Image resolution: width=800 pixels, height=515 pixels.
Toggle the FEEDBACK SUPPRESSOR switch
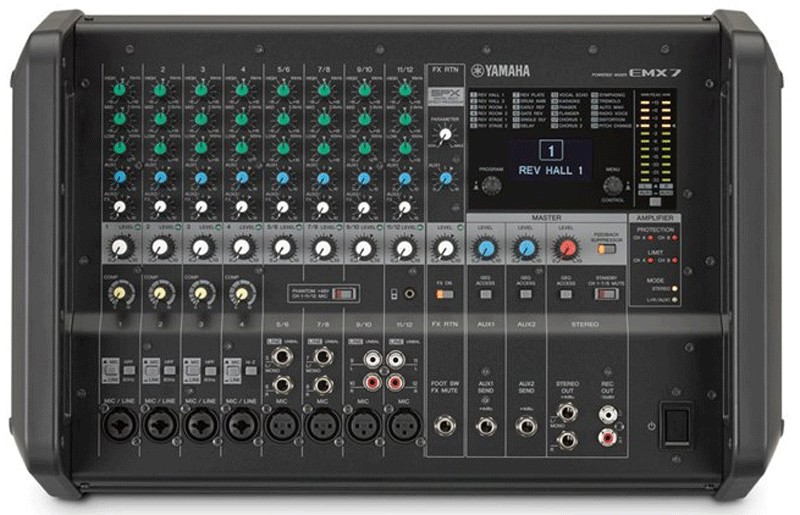tap(607, 249)
